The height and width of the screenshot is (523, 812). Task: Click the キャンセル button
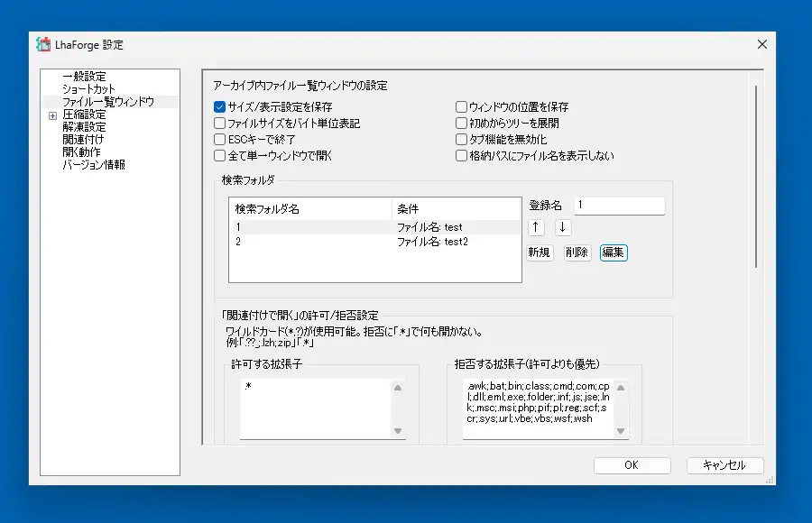[725, 465]
